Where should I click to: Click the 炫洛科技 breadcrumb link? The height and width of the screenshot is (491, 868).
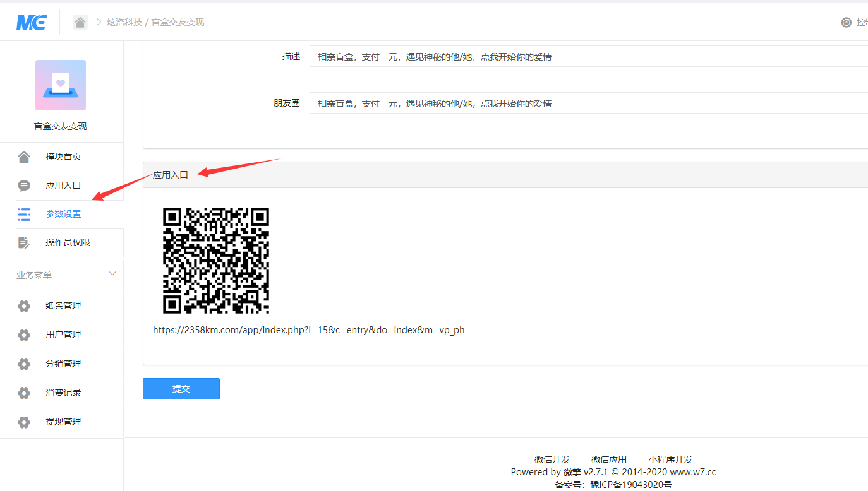pyautogui.click(x=124, y=22)
